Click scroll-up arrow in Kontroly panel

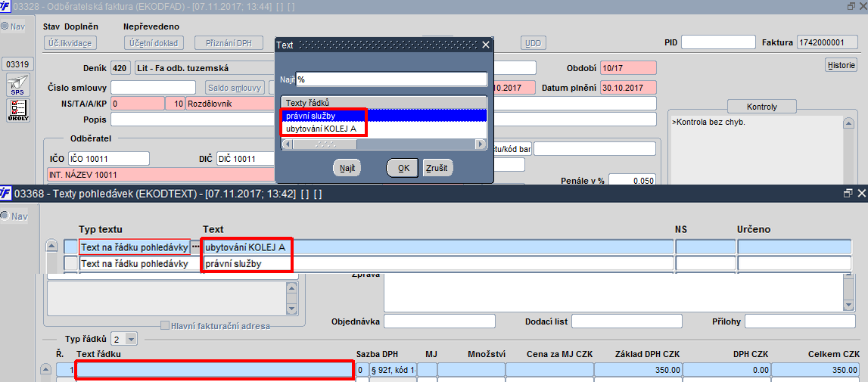tap(848, 125)
